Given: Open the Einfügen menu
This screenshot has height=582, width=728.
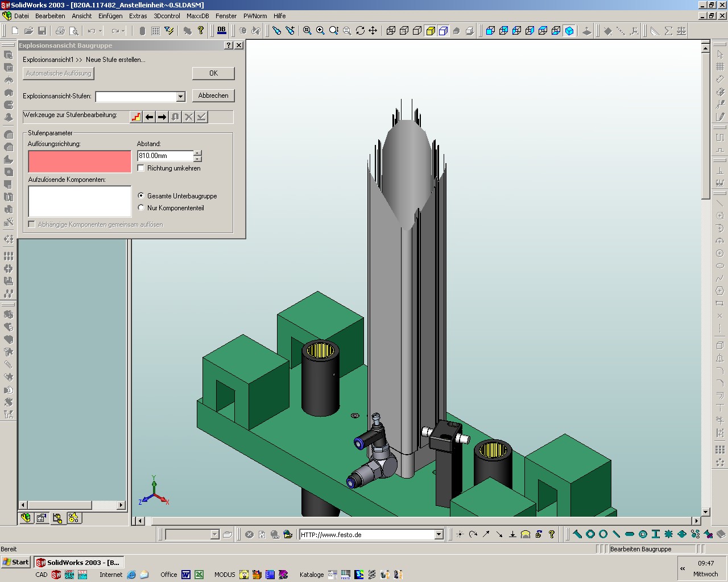Looking at the screenshot, I should [x=110, y=16].
